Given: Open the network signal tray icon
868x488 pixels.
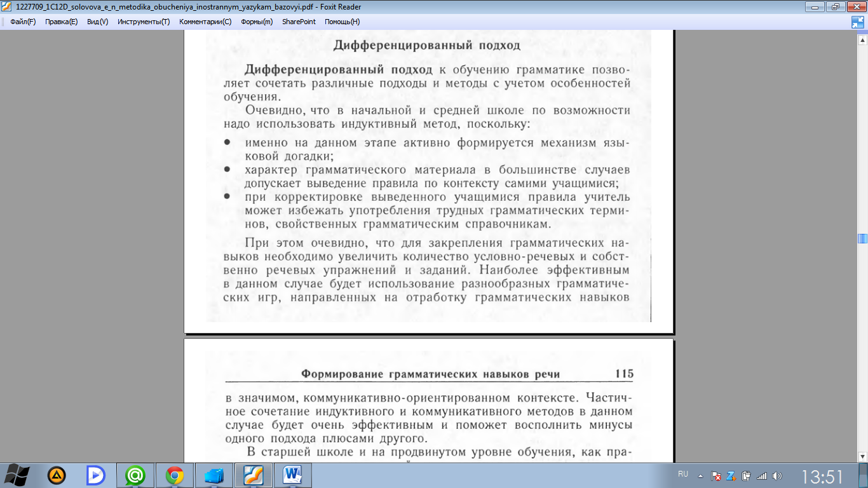Looking at the screenshot, I should point(761,475).
